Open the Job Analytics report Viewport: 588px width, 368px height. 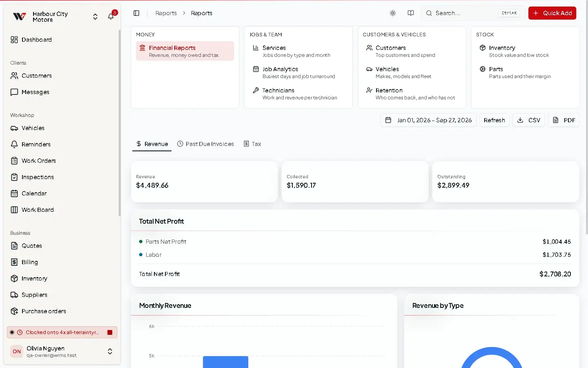pyautogui.click(x=298, y=72)
